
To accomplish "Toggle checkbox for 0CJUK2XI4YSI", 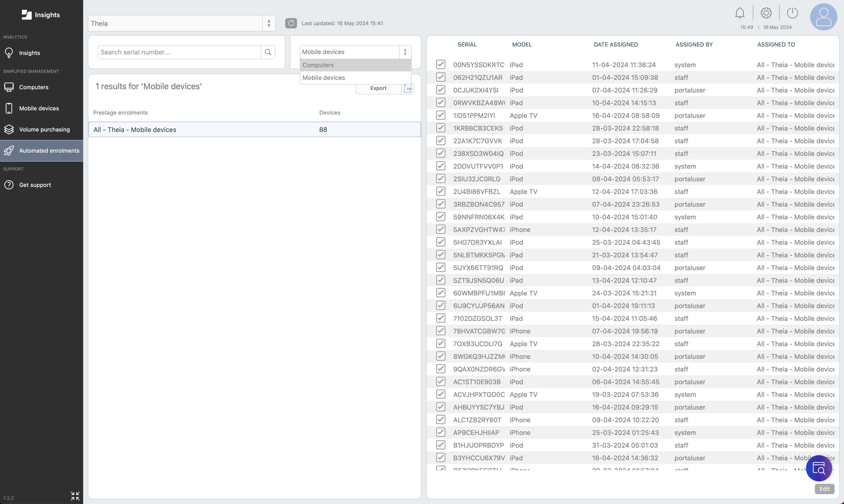I will (441, 90).
